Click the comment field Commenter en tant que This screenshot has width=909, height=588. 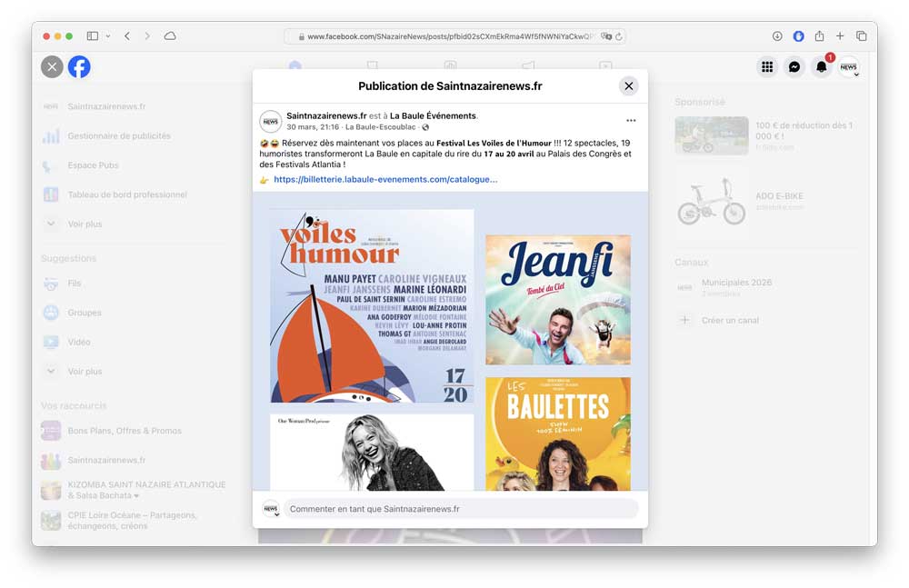(x=460, y=509)
